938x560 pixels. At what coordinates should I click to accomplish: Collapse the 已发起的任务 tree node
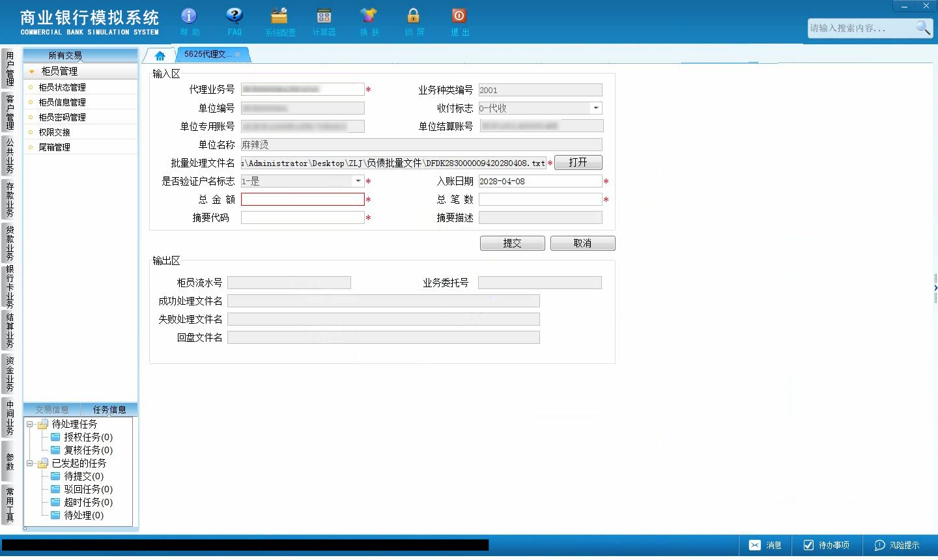tap(29, 464)
